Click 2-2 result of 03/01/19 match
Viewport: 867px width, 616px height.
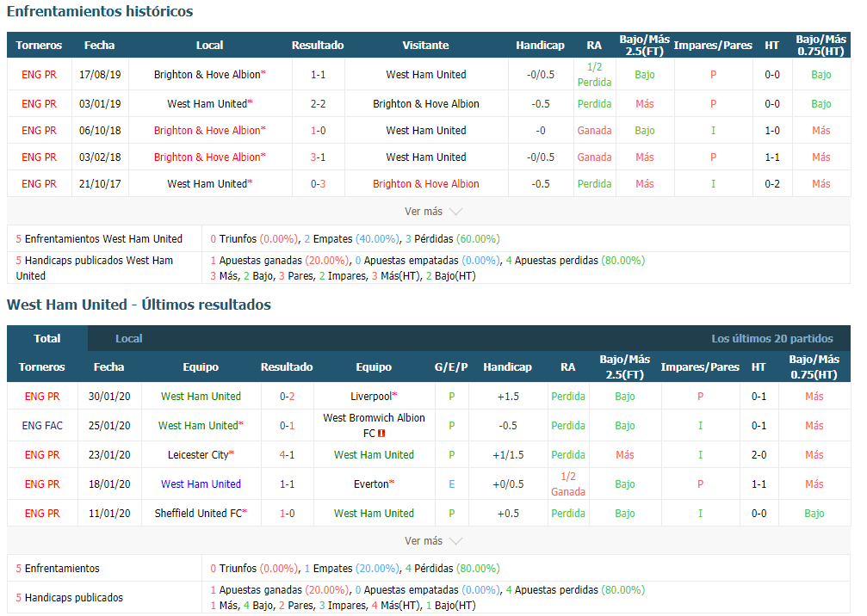[318, 104]
